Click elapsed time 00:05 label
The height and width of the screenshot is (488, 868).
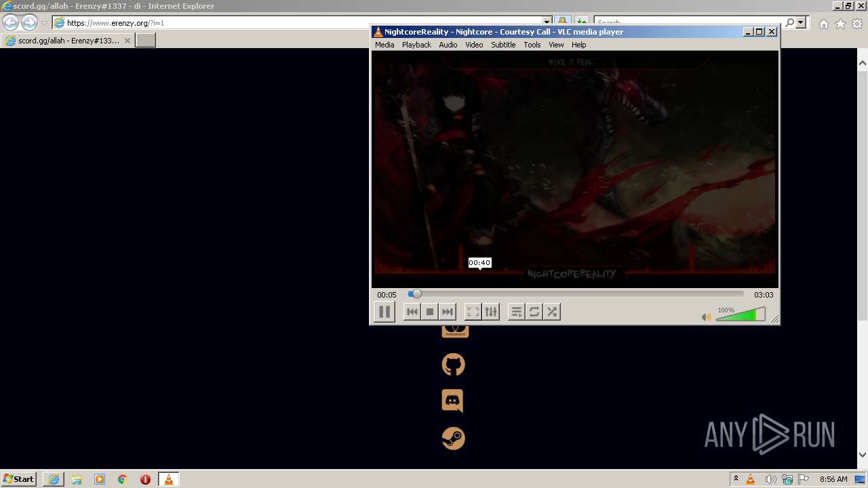point(387,295)
